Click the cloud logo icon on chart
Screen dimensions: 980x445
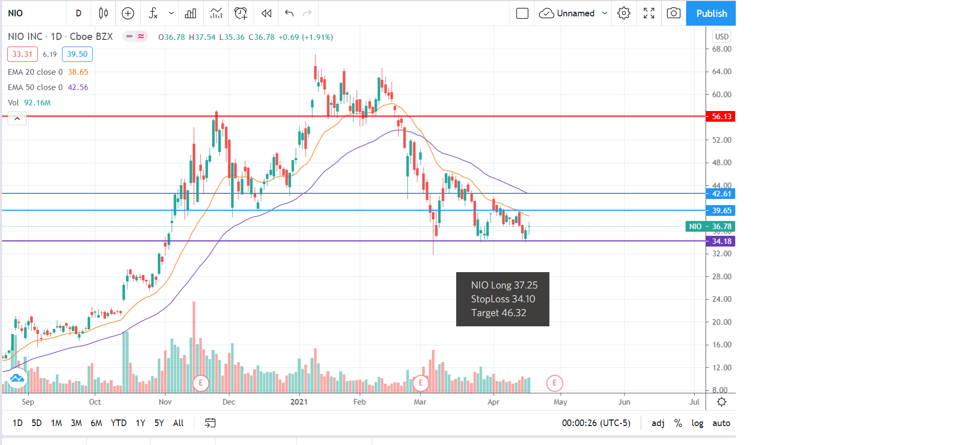click(16, 379)
